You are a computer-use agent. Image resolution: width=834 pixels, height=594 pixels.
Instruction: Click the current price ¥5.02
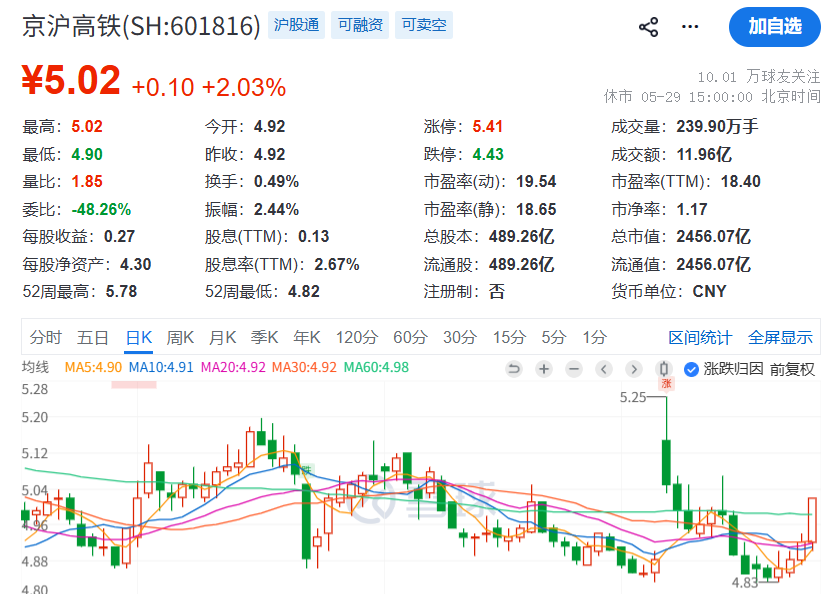tap(71, 80)
